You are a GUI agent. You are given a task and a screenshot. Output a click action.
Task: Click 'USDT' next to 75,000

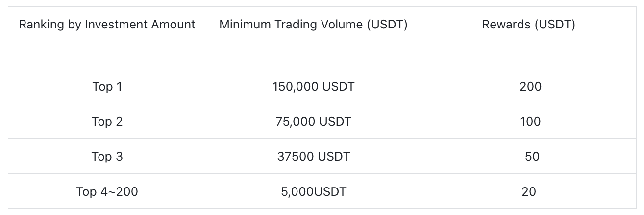click(335, 122)
